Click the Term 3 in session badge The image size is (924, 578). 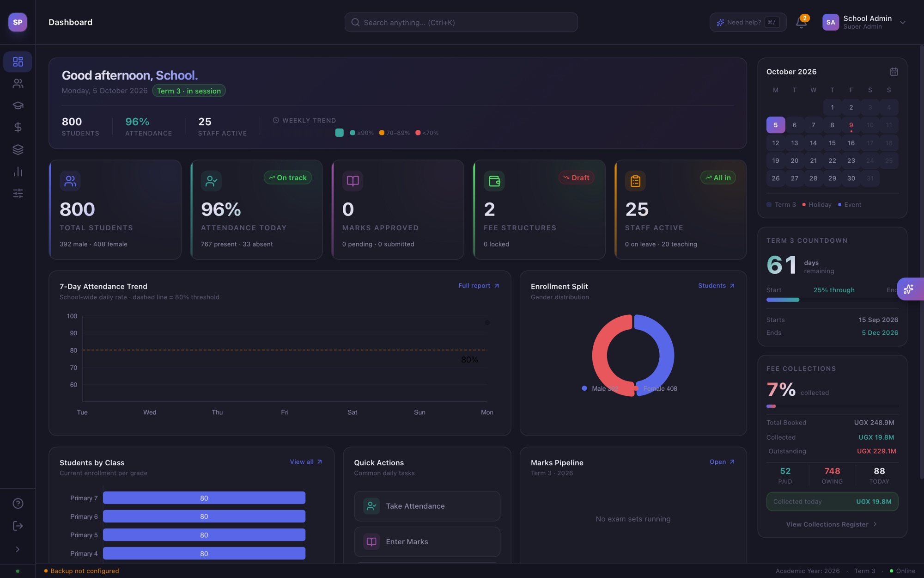189,91
